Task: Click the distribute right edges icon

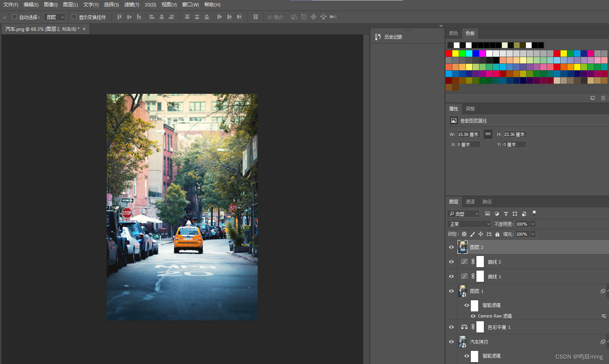Action: pyautogui.click(x=239, y=17)
